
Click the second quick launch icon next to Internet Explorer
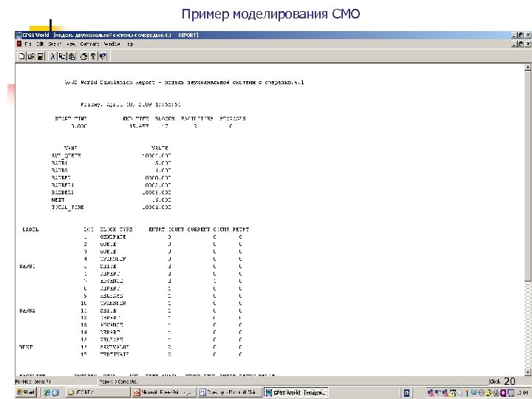55,392
